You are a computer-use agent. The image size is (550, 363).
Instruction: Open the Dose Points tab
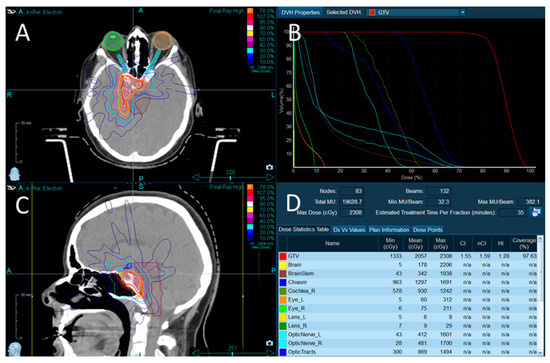coord(428,230)
